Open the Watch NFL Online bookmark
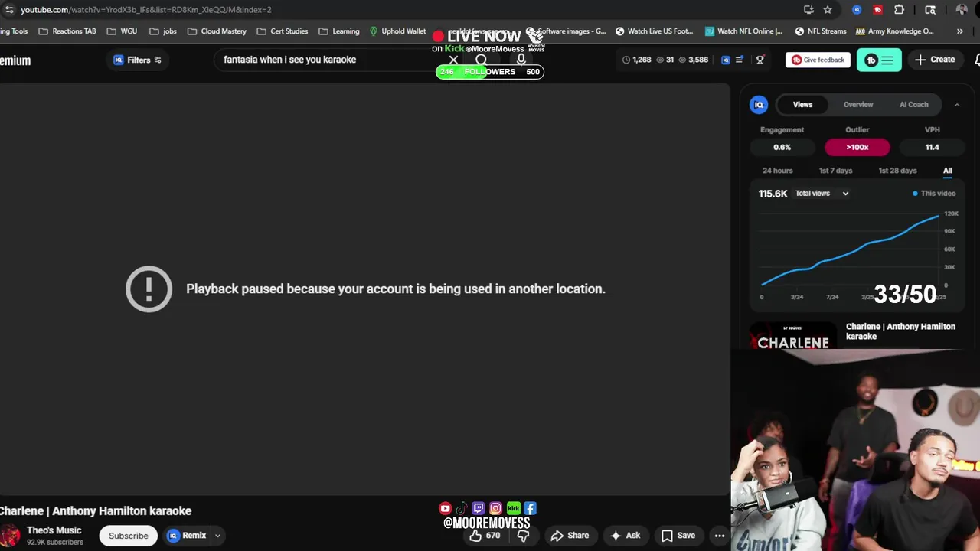 click(x=743, y=31)
